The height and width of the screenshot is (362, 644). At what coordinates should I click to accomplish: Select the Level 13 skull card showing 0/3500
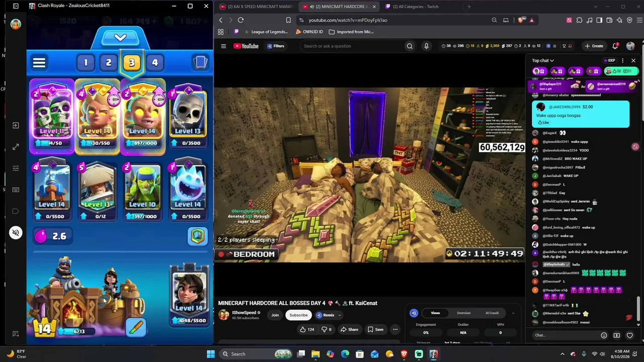pos(188,118)
